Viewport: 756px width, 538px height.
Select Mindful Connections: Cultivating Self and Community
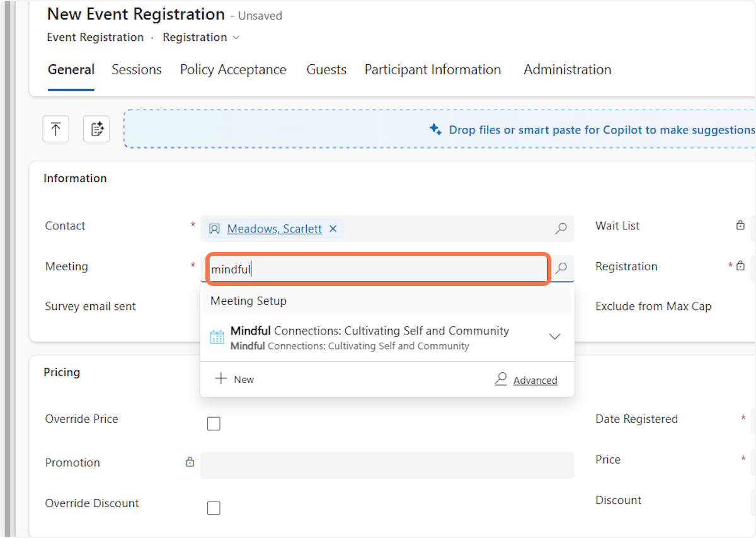(369, 337)
